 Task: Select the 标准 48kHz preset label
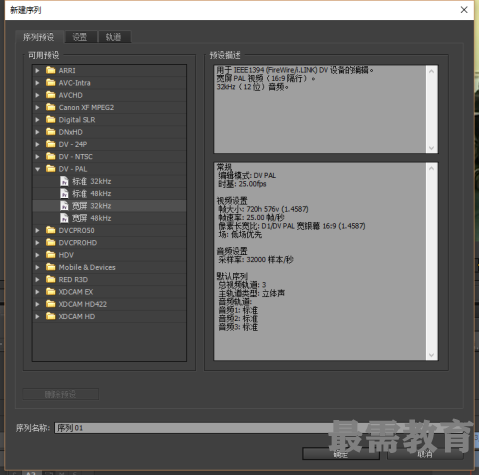92,194
